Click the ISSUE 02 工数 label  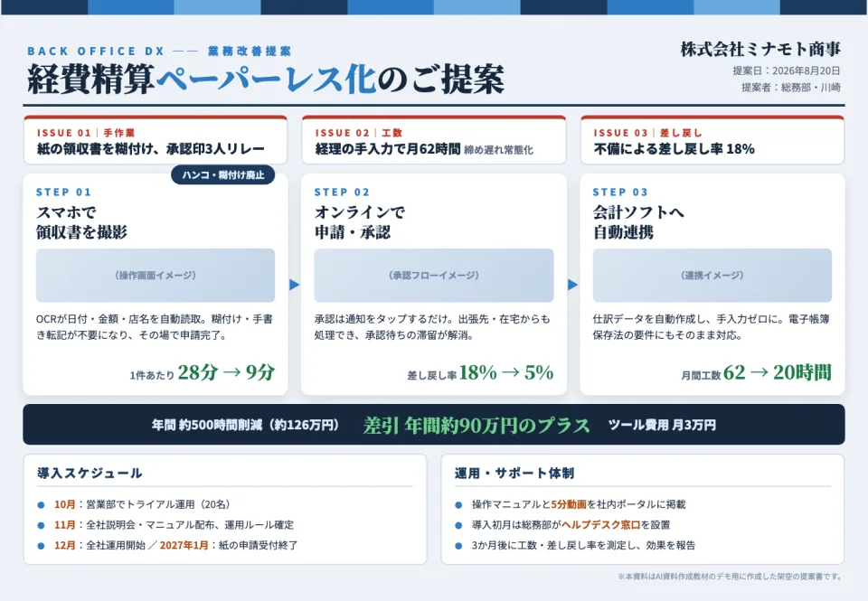tap(359, 133)
